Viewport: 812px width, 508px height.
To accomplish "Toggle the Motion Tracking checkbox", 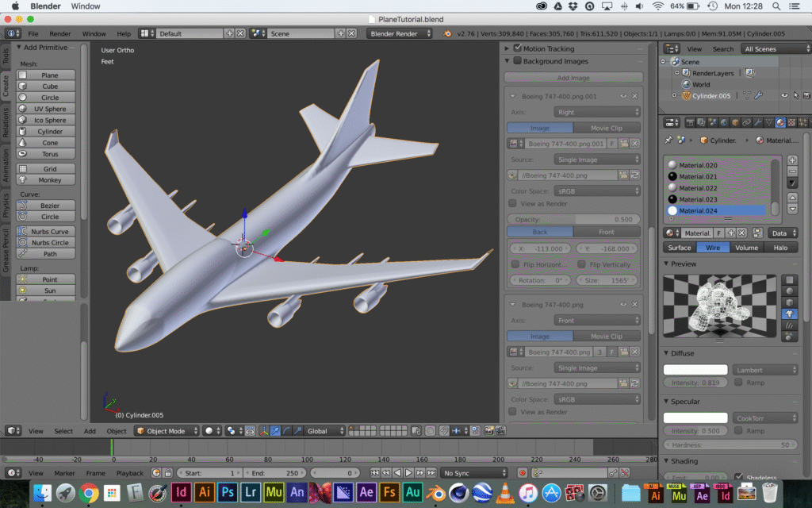I will point(518,48).
